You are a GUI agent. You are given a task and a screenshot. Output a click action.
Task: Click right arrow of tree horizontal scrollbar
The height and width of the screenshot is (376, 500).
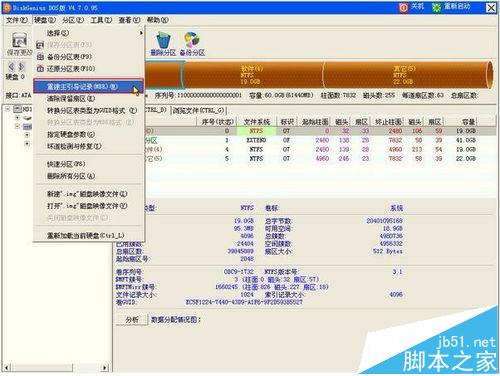coord(105,368)
